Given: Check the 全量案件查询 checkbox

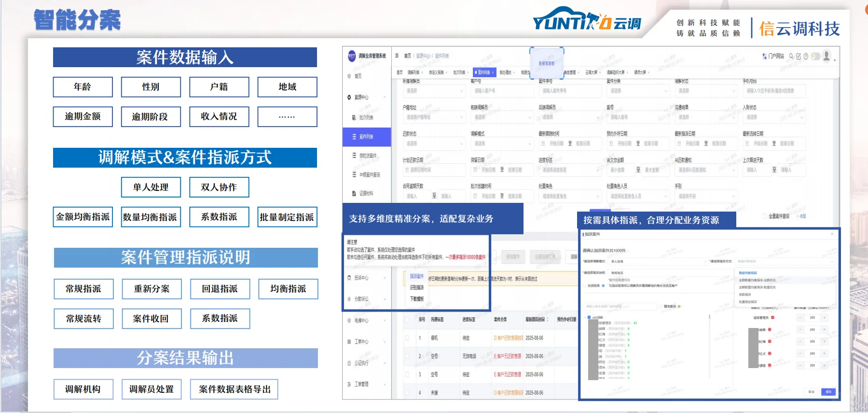Looking at the screenshot, I should pyautogui.click(x=764, y=216).
